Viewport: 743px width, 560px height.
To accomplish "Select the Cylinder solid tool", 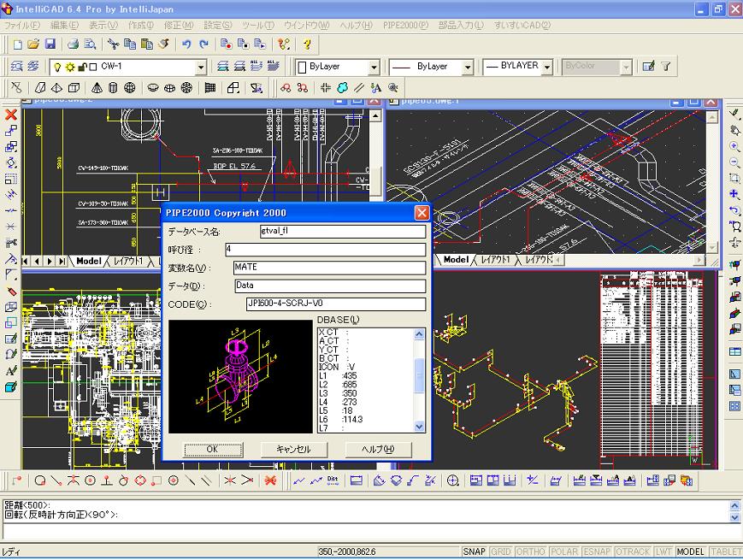I will click(x=113, y=88).
